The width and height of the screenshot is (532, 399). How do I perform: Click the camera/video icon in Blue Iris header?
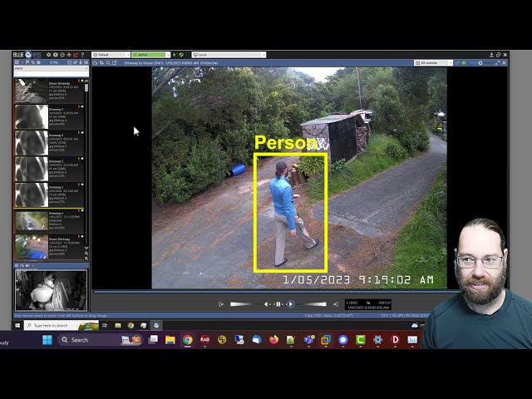(56, 55)
